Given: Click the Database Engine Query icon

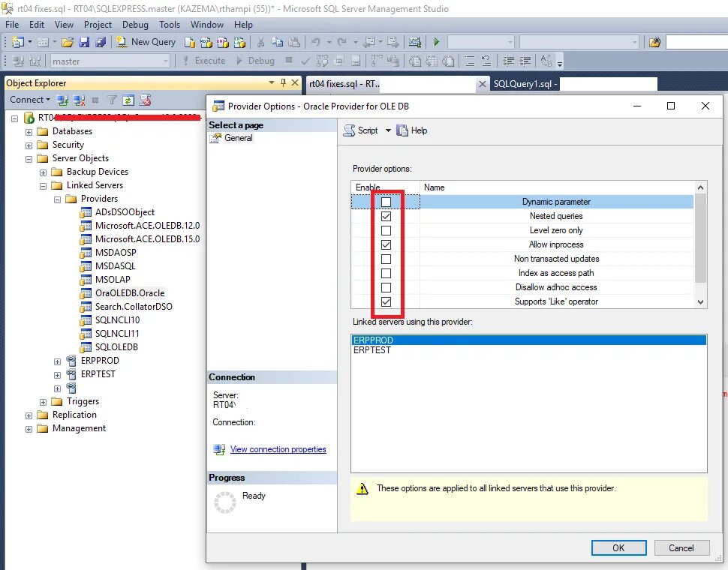Looking at the screenshot, I should point(189,42).
